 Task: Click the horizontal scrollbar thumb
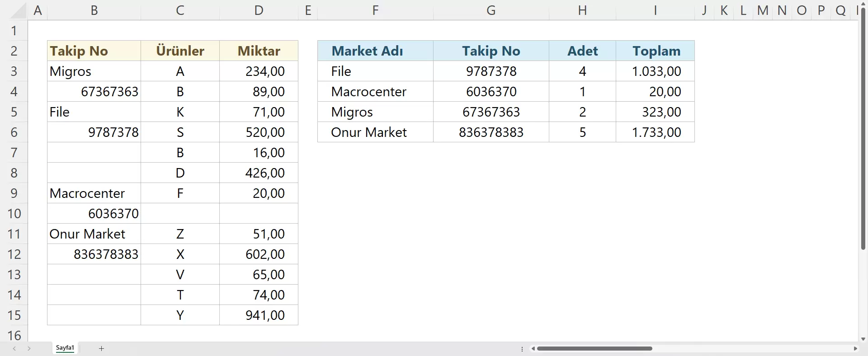[x=594, y=348]
